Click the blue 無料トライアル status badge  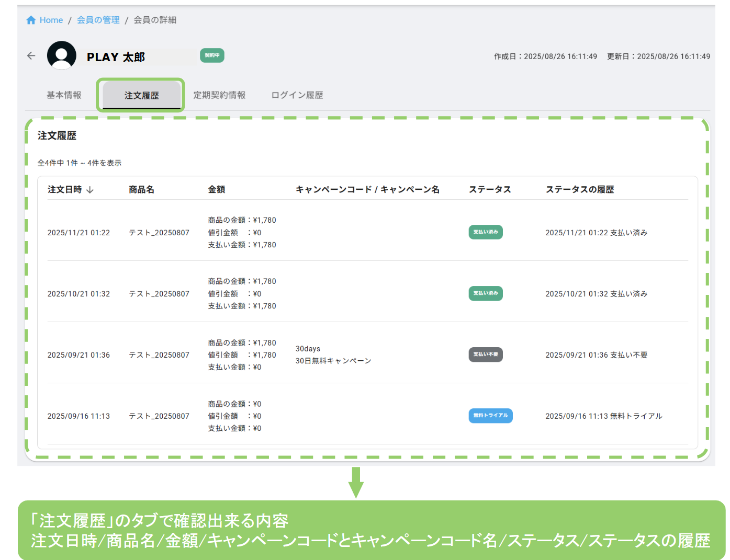(490, 416)
